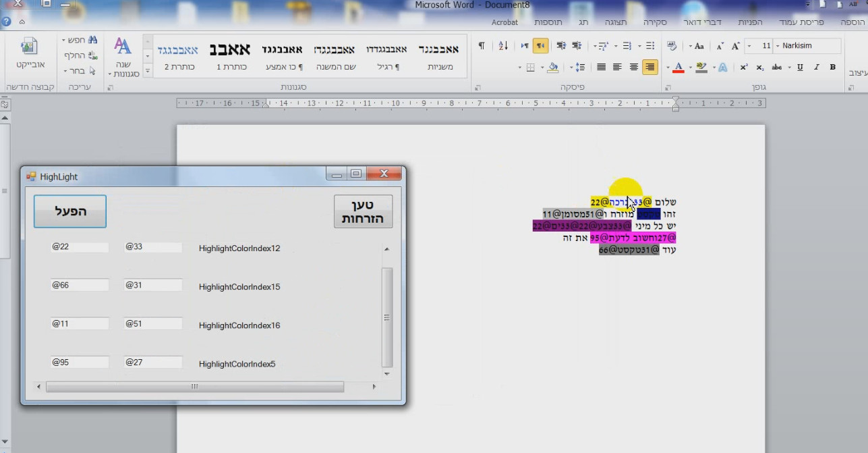Open the line spacing options
Screen dimensions: 868x453
[579, 68]
